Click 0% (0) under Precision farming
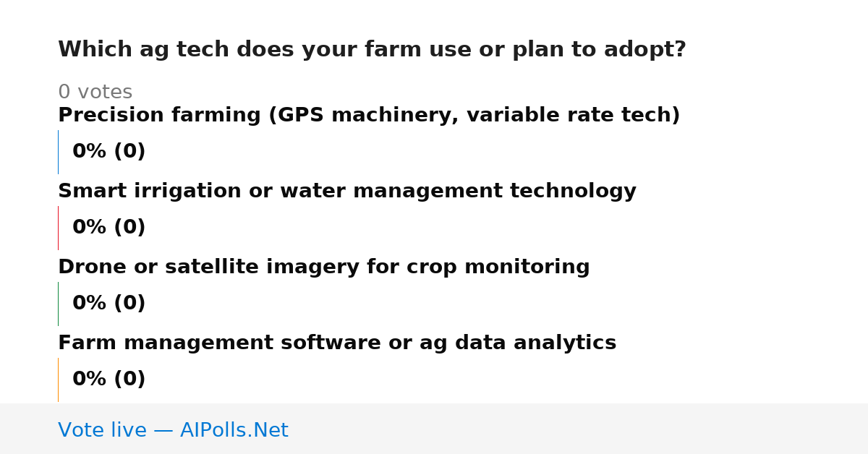 (109, 152)
